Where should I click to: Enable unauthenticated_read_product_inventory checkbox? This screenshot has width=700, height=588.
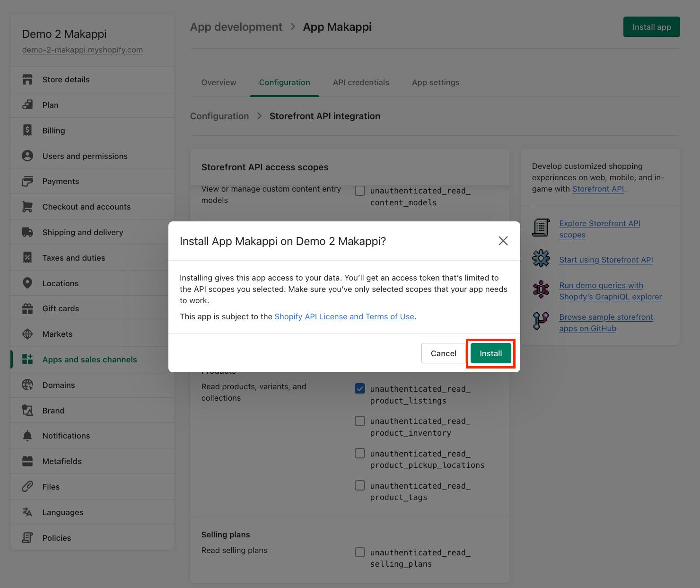tap(360, 421)
